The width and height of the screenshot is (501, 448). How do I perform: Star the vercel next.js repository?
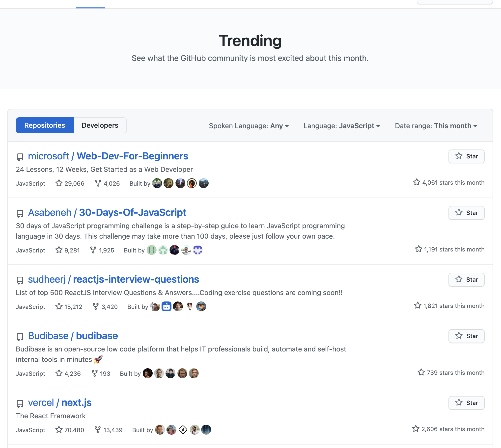coord(466,403)
